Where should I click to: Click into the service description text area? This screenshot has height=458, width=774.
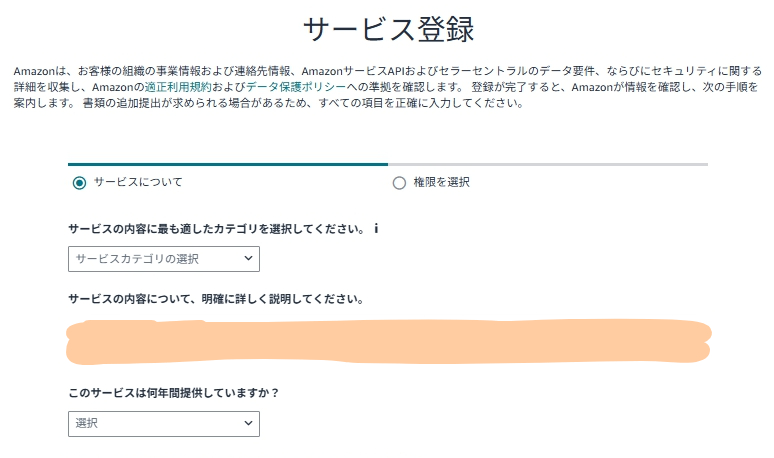coord(388,342)
